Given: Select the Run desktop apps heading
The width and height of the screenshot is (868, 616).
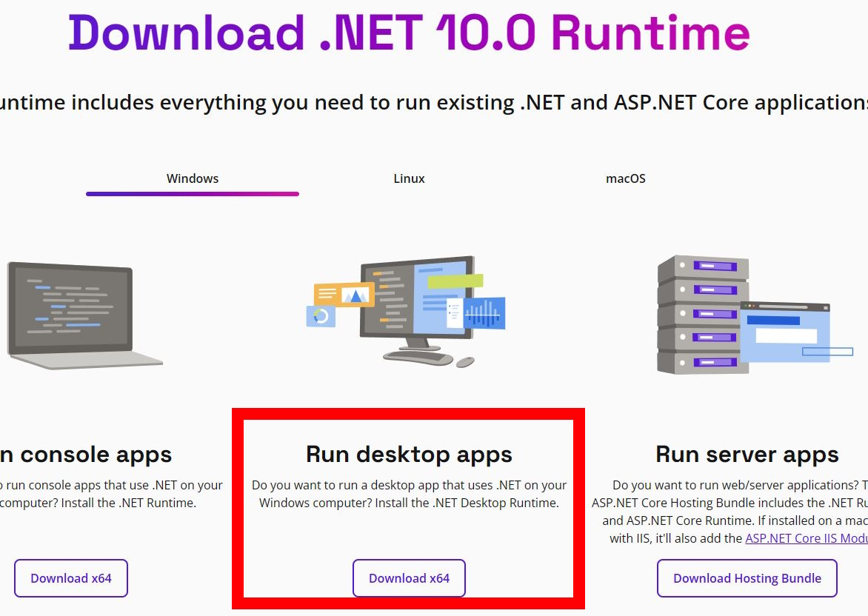Looking at the screenshot, I should 409,455.
